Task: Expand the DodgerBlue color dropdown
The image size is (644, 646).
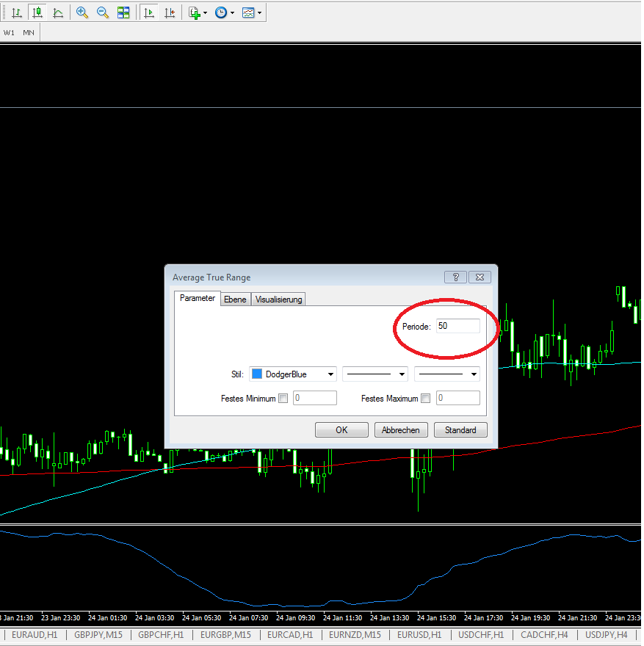Action: click(330, 374)
